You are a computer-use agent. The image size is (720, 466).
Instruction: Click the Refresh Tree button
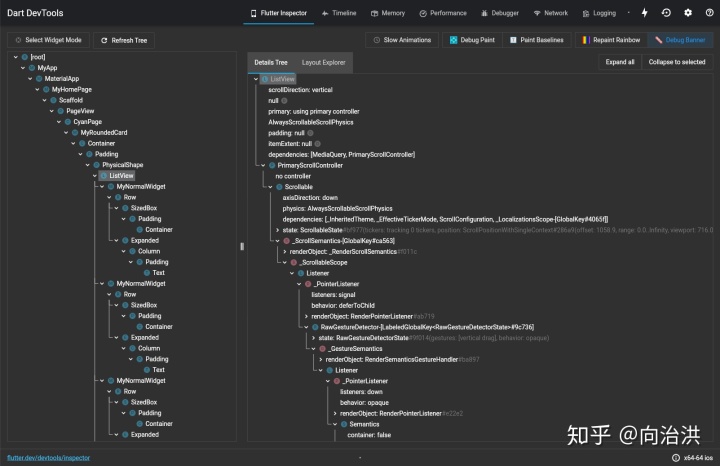point(124,40)
